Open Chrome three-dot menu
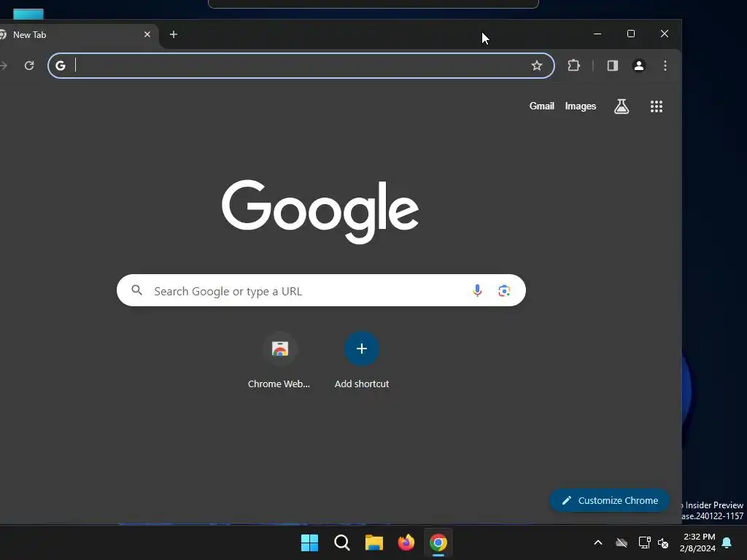Viewport: 747px width, 560px height. (x=665, y=65)
